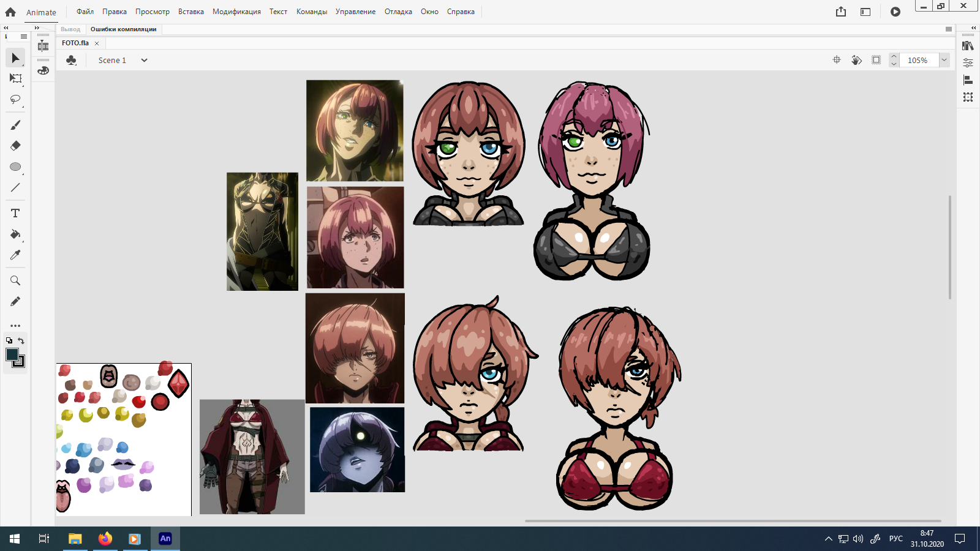This screenshot has width=980, height=551.
Task: Select the Selection arrow tool
Action: [15, 58]
